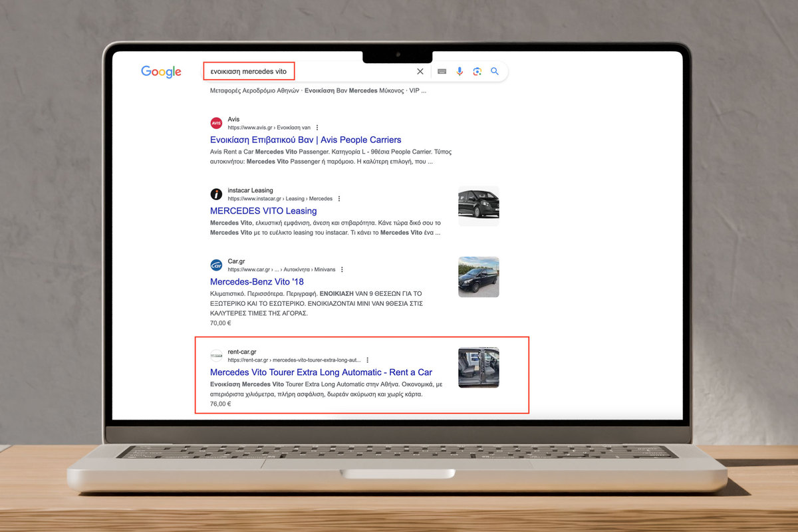
Task: Click the instacar black van thumbnail
Action: click(479, 205)
